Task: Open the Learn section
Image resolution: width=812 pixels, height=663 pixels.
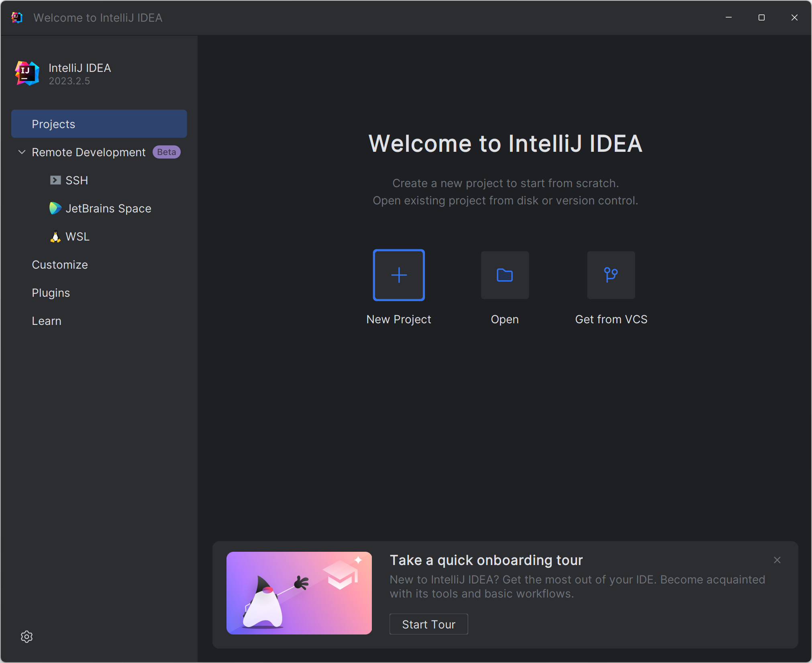Action: click(47, 321)
